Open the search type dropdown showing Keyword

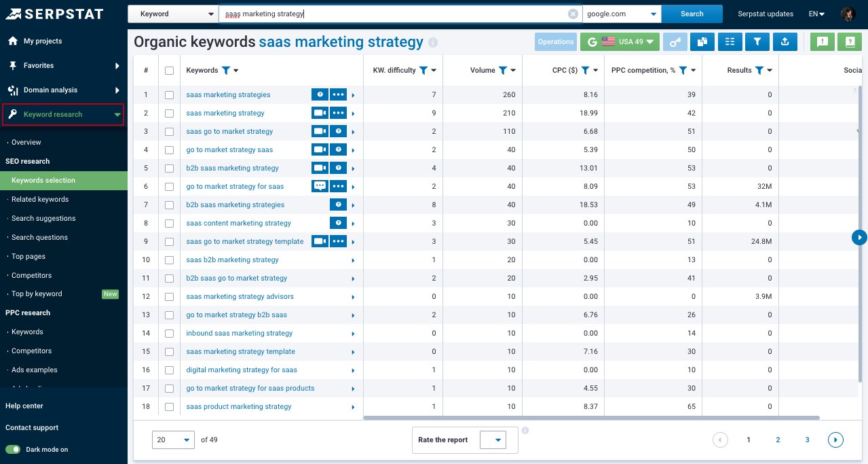click(173, 14)
